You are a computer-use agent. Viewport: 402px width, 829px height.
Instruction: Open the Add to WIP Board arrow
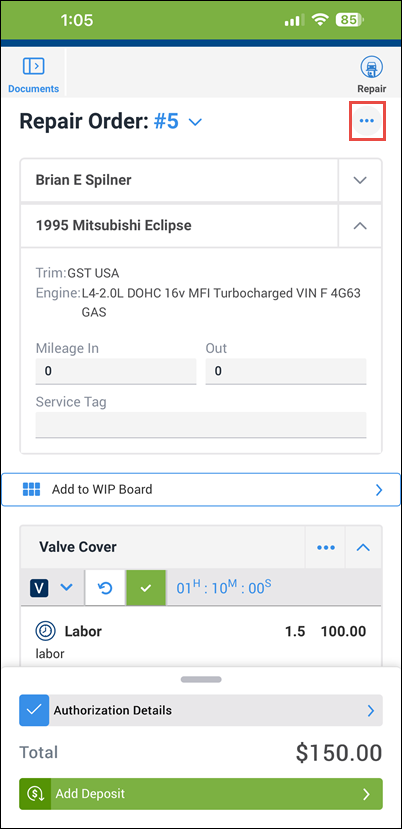(379, 490)
